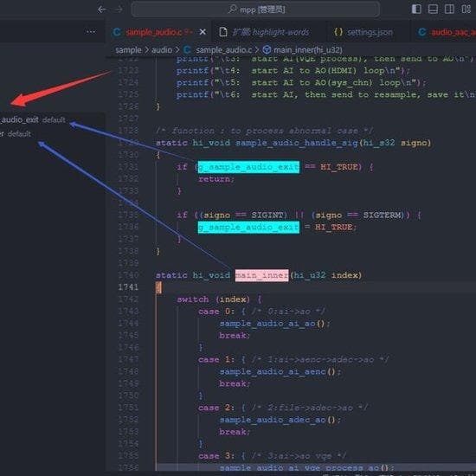The width and height of the screenshot is (476, 476).
Task: Click the file icon on highlight-words tab
Action: 223,32
